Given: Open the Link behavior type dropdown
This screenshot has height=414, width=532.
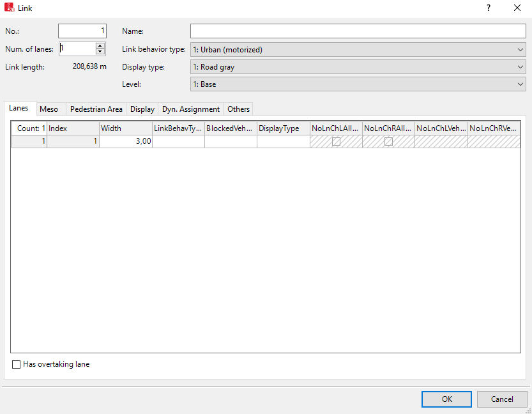Looking at the screenshot, I should pos(358,50).
